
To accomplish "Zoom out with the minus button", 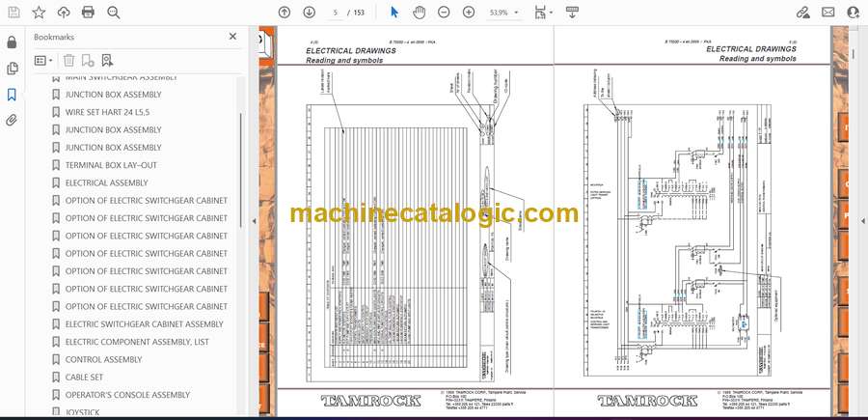I will pos(444,13).
